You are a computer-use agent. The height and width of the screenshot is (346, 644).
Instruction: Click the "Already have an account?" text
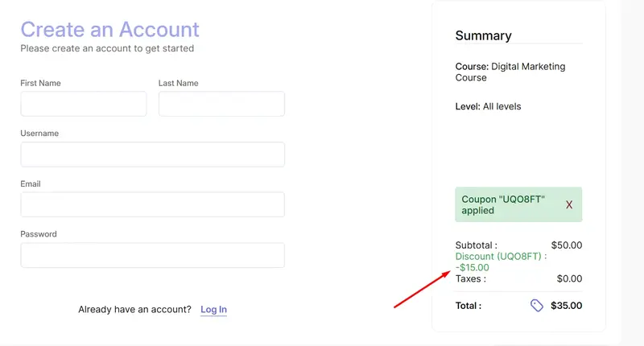(x=134, y=310)
